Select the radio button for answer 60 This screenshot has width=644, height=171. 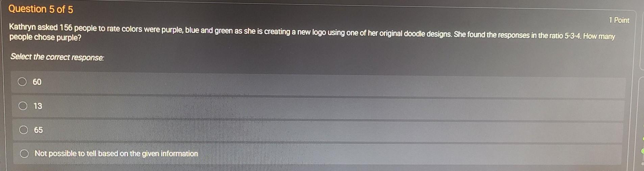tap(22, 82)
